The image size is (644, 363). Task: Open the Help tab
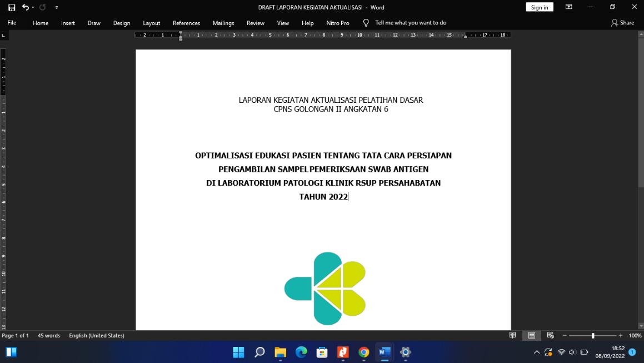(x=308, y=23)
